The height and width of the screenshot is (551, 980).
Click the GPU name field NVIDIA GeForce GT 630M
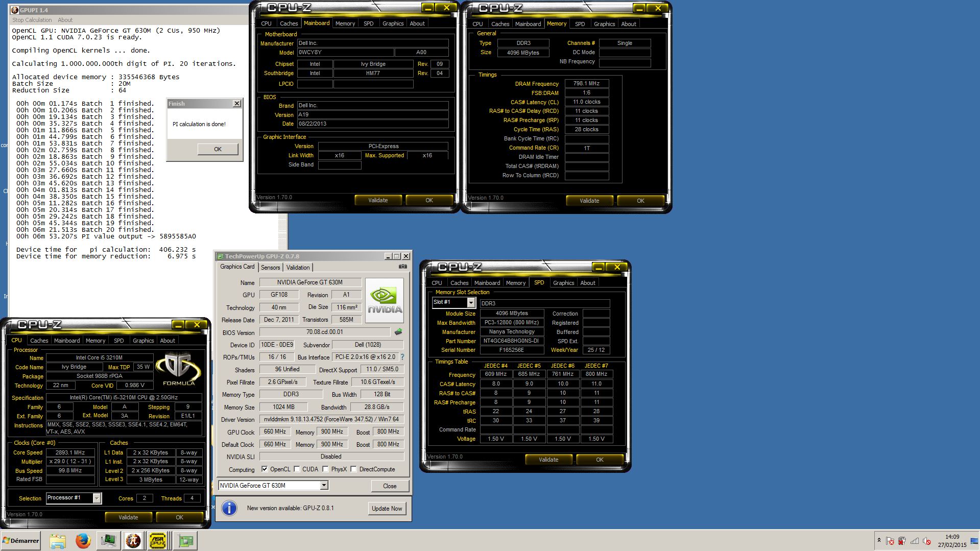click(310, 282)
